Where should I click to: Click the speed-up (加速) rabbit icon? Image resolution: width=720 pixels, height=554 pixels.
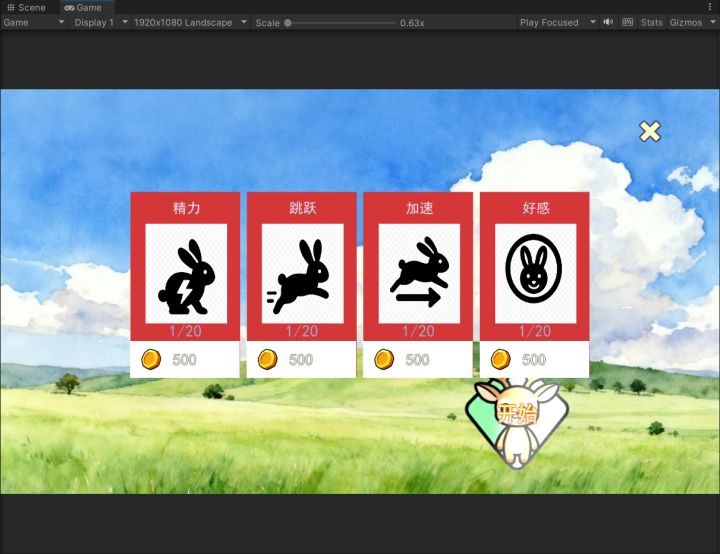pyautogui.click(x=418, y=273)
